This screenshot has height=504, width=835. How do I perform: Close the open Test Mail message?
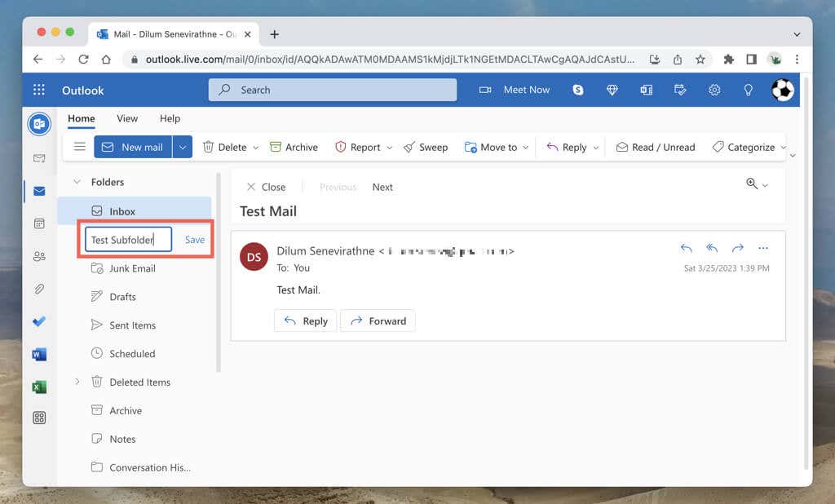[266, 187]
